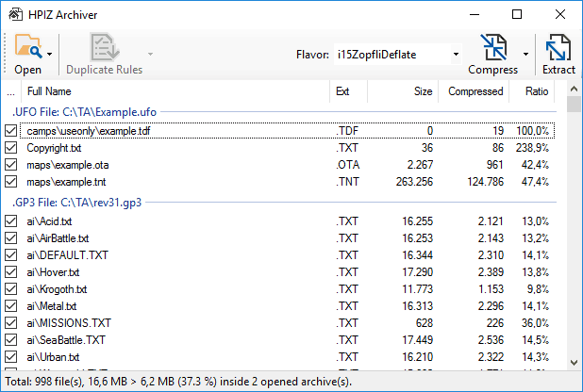Click the Duplicate Rules icon

[x=105, y=47]
